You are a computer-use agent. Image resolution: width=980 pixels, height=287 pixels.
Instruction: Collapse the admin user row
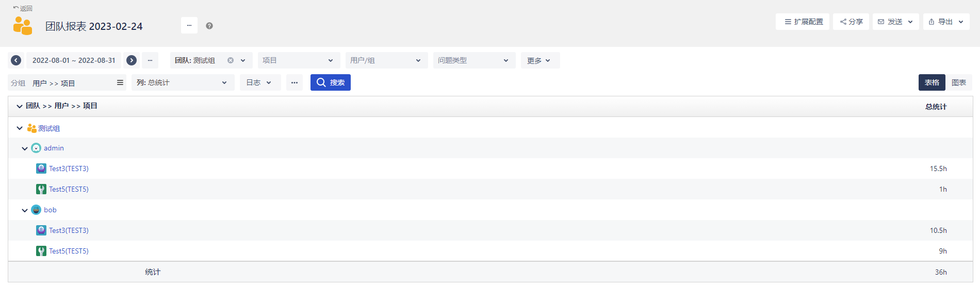[25, 148]
